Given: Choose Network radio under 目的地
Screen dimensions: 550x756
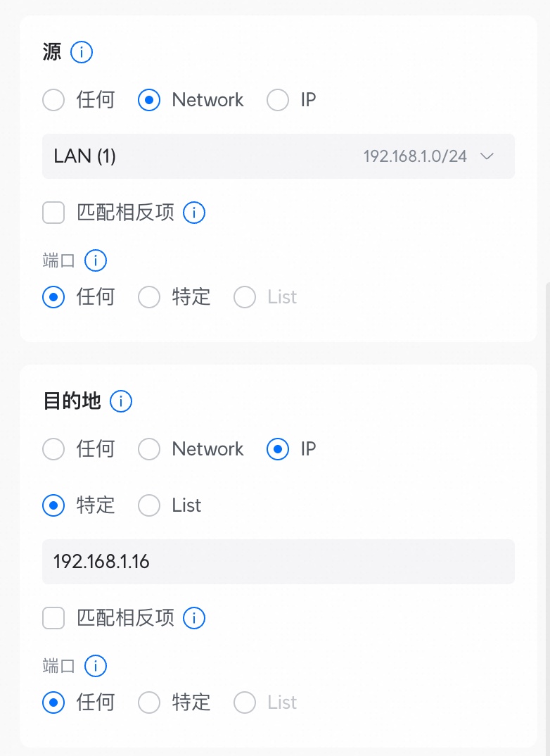Looking at the screenshot, I should coord(149,449).
